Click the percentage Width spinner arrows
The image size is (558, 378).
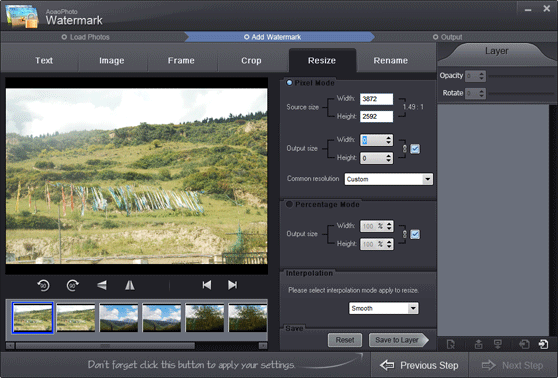click(x=389, y=226)
